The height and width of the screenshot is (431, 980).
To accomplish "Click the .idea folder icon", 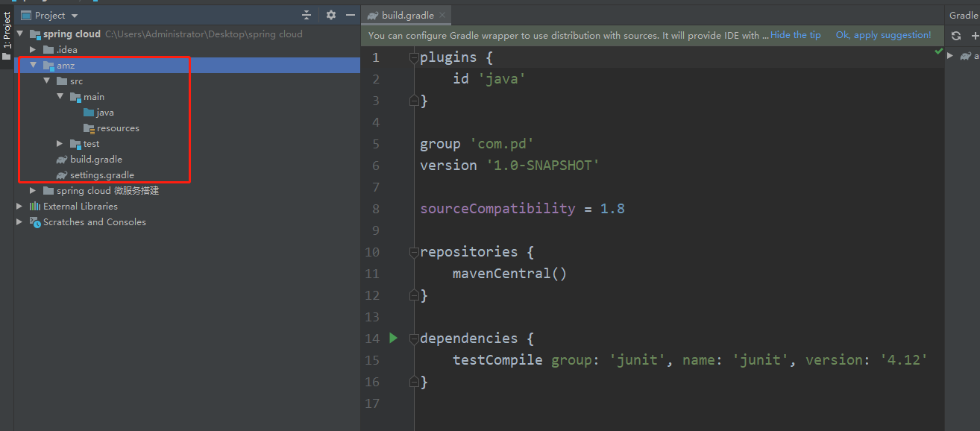I will pyautogui.click(x=48, y=50).
